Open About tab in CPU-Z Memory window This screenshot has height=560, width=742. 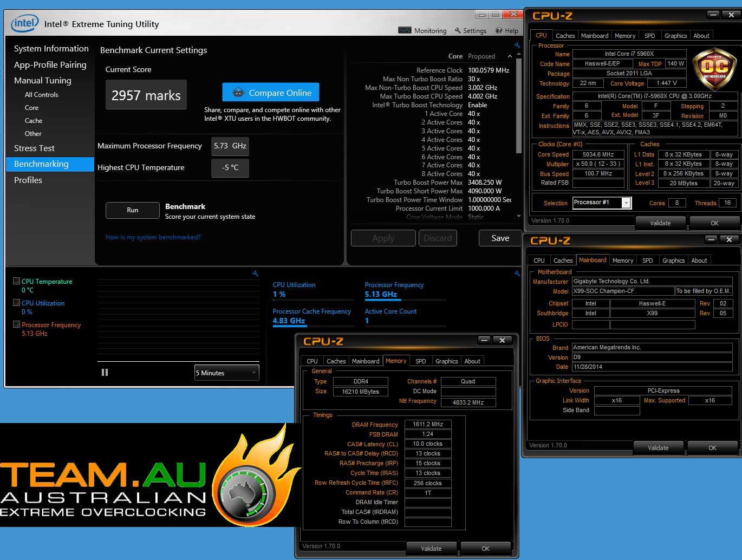[x=472, y=361]
